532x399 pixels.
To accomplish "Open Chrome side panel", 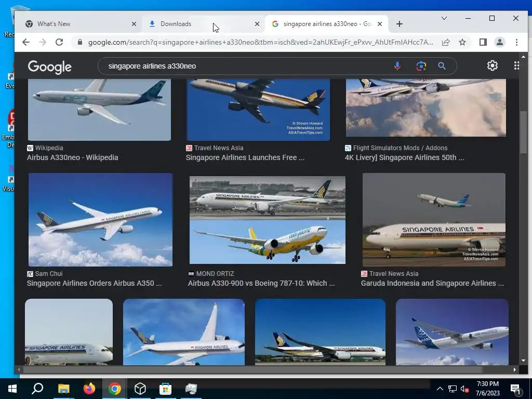I will coord(483,42).
